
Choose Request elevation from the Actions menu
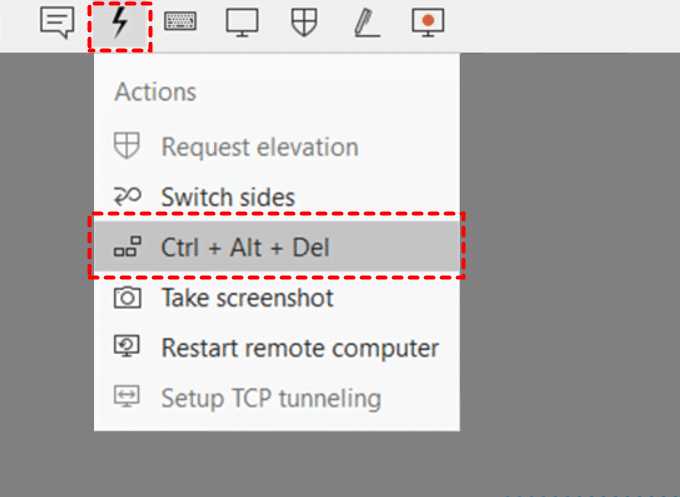point(259,147)
